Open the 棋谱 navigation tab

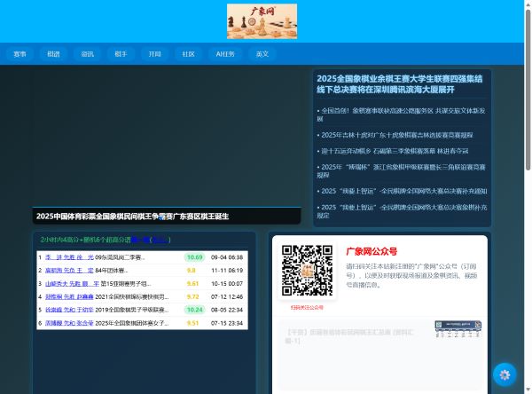point(53,54)
